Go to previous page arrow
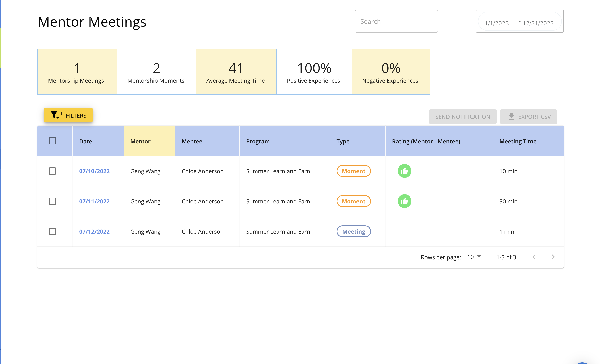This screenshot has height=364, width=600. pyautogui.click(x=534, y=257)
